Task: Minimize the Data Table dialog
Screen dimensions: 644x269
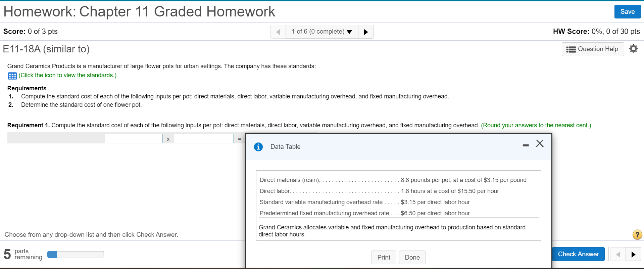Action: click(x=526, y=145)
